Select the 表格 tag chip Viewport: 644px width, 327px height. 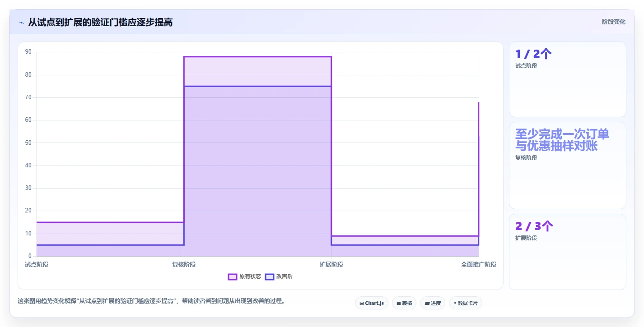(x=404, y=303)
